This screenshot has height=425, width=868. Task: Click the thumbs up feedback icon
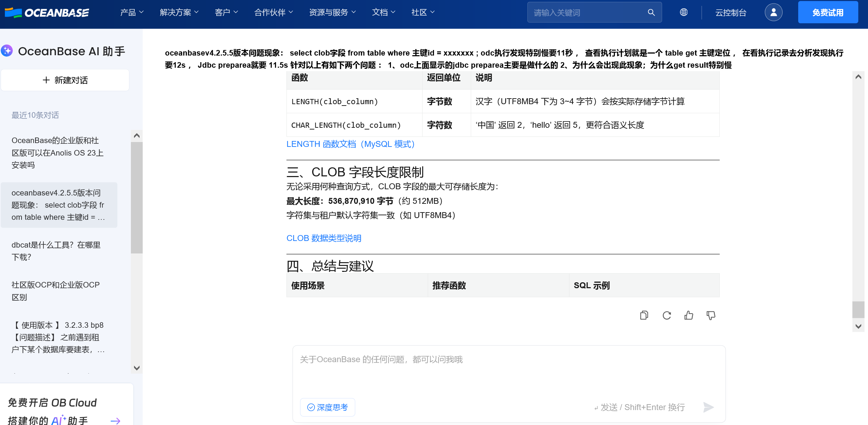689,315
